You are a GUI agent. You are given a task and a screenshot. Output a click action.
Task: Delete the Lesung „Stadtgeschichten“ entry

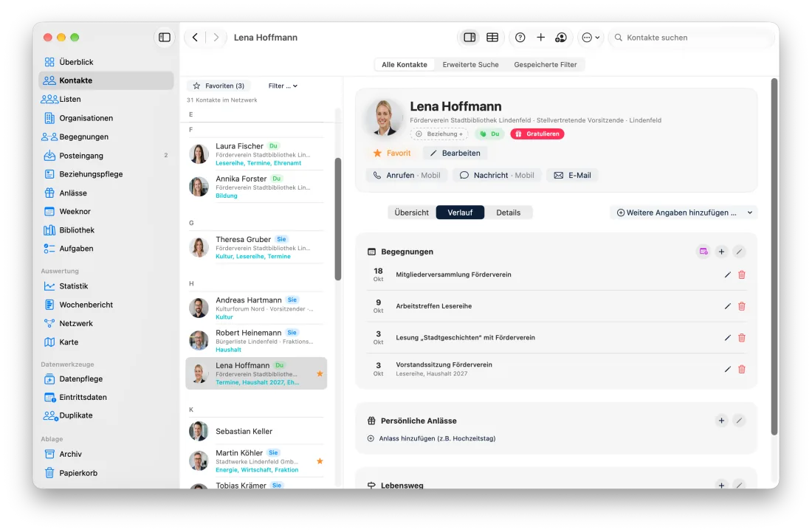(742, 338)
